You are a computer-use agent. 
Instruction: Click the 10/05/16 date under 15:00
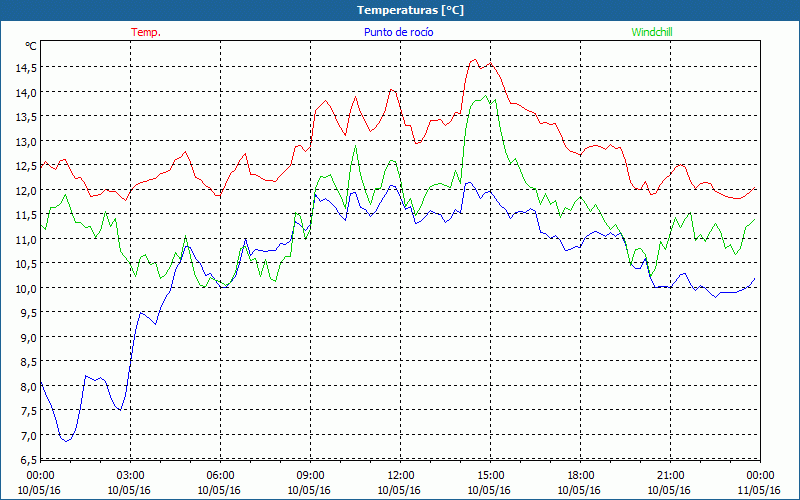pyautogui.click(x=489, y=490)
